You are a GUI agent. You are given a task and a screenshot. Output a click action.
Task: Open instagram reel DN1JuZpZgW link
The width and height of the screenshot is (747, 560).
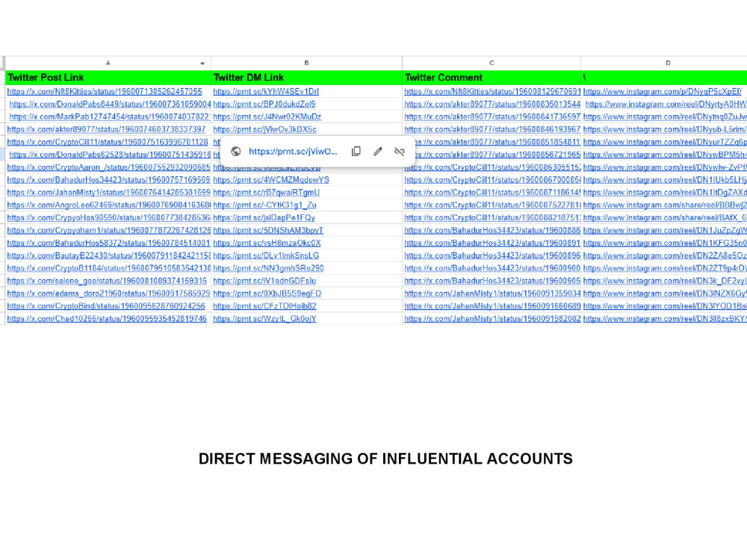pyautogui.click(x=665, y=230)
